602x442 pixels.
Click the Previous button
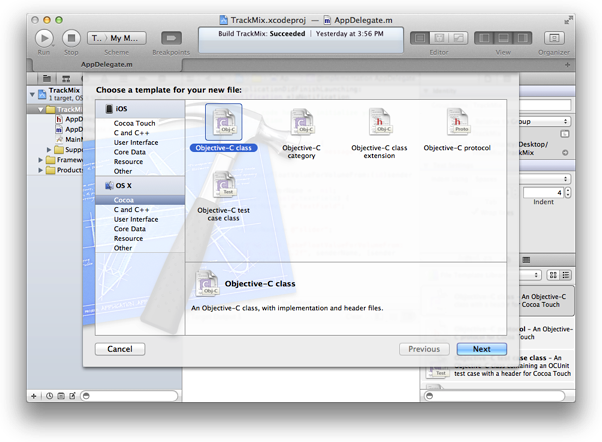pyautogui.click(x=424, y=349)
